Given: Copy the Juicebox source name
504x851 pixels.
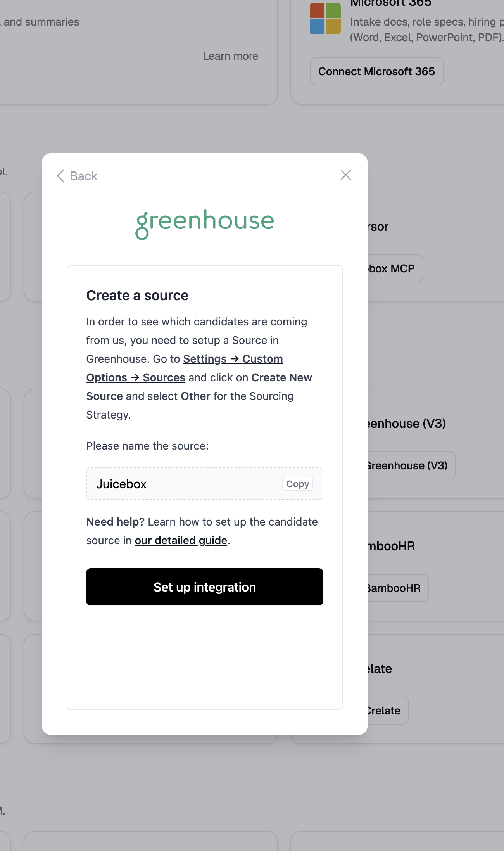Looking at the screenshot, I should (x=297, y=484).
